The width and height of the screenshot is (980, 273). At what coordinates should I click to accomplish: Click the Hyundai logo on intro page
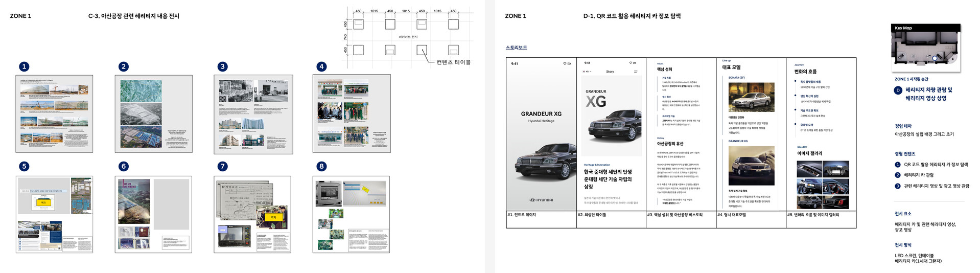541,200
